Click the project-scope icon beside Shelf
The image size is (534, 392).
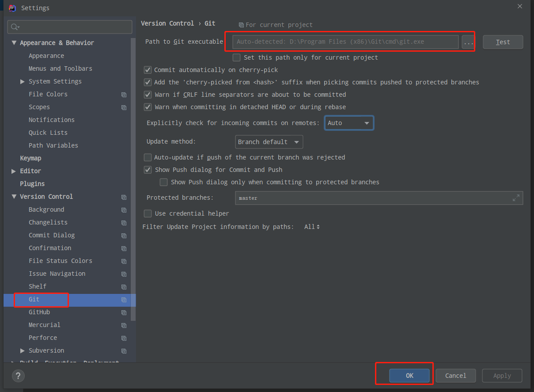(124, 287)
